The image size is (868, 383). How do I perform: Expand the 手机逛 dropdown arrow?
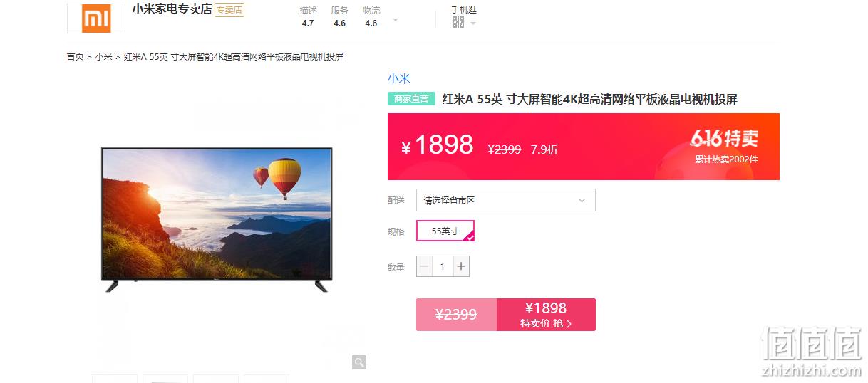click(472, 23)
